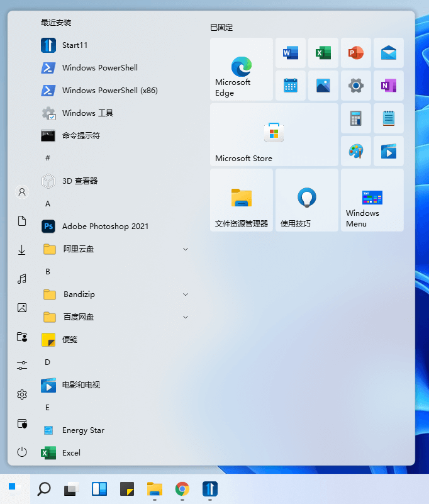Open the OneNote pinned tile
The image size is (429, 504).
click(389, 86)
